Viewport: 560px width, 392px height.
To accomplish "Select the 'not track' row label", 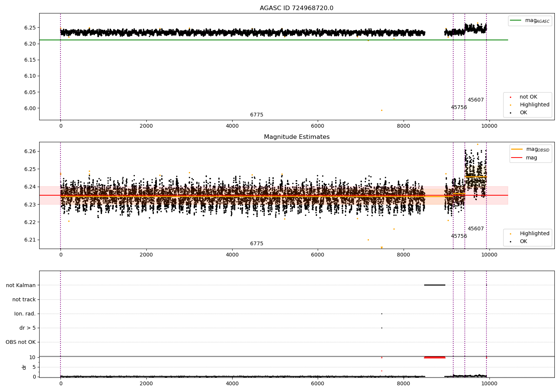I will (x=24, y=299).
